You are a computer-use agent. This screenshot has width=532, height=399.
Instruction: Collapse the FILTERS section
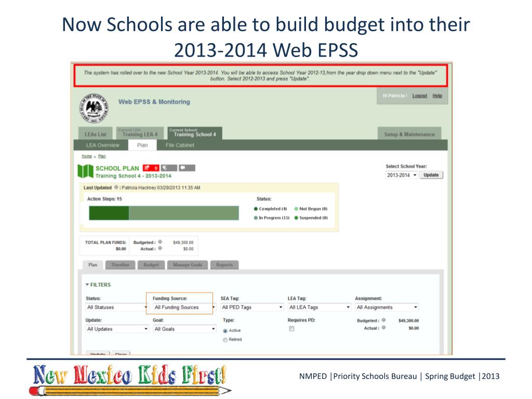pyautogui.click(x=98, y=285)
